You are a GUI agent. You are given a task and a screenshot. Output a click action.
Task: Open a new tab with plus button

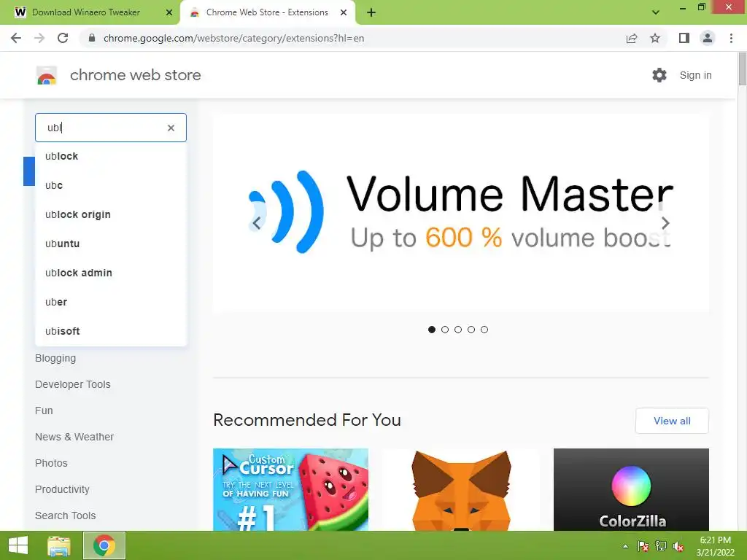click(x=371, y=12)
